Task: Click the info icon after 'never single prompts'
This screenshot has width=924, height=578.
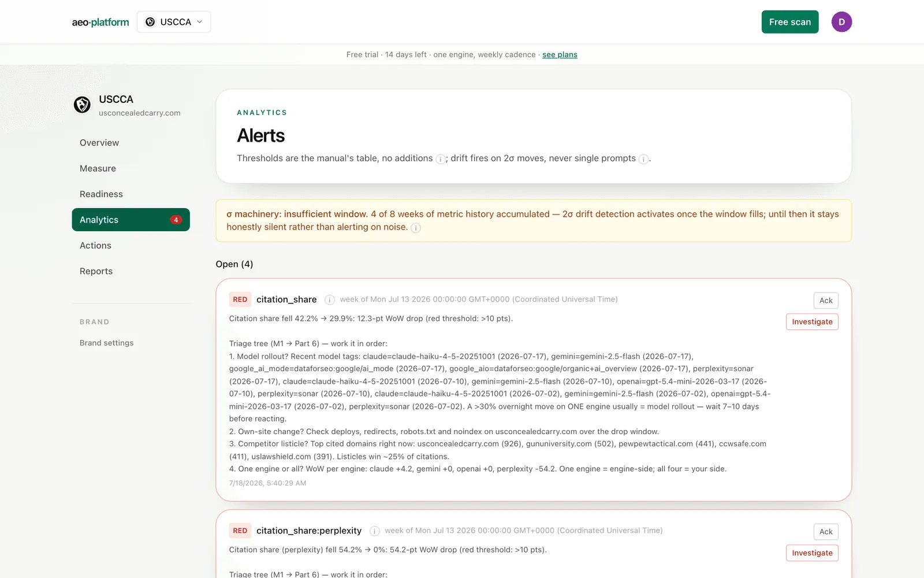Action: 643,159
